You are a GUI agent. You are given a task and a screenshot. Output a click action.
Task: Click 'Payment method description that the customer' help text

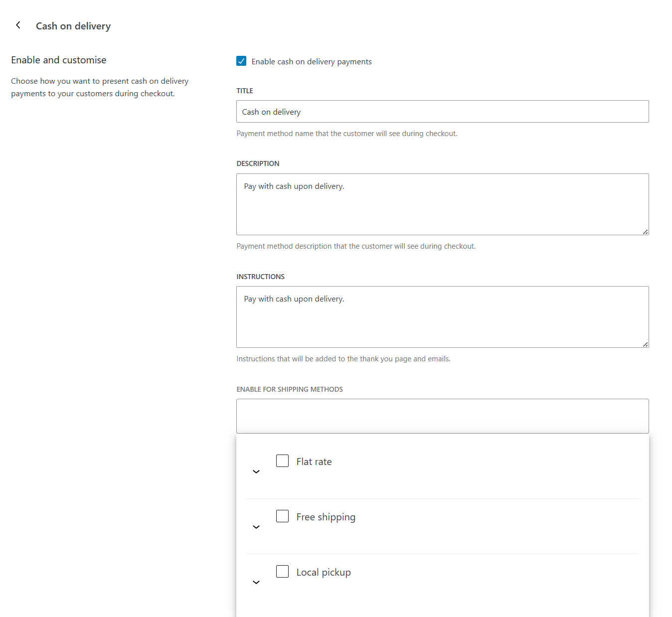click(356, 246)
